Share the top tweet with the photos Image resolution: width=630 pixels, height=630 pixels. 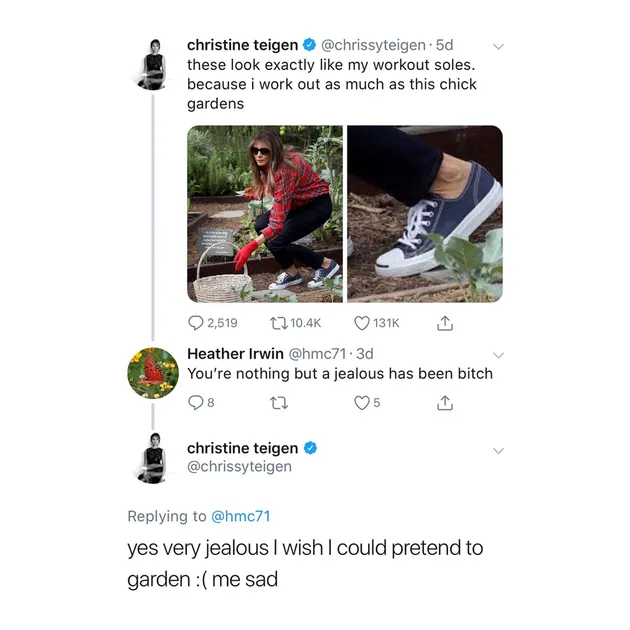point(446,322)
